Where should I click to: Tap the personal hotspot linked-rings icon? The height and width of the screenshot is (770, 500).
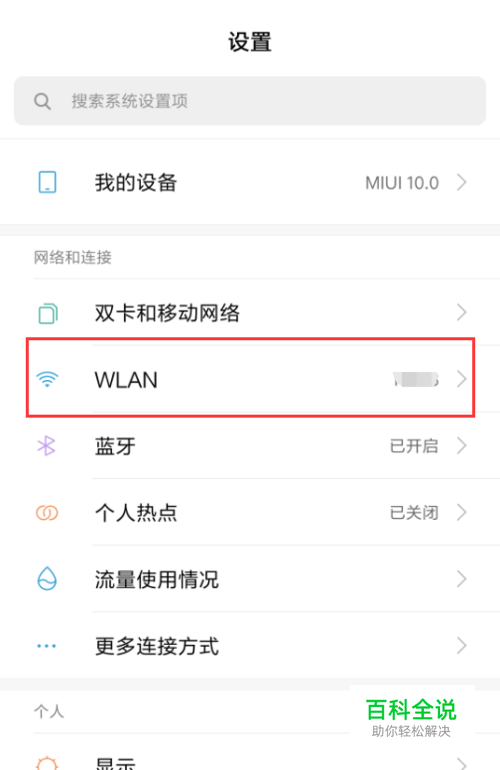[x=47, y=513]
